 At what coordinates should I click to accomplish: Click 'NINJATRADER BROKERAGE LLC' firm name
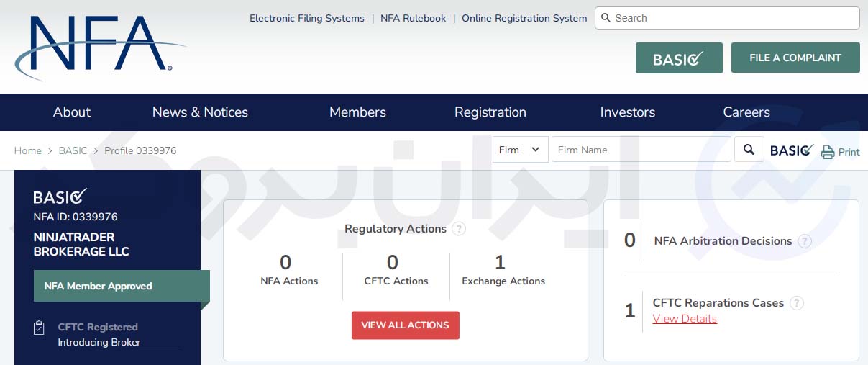point(81,244)
